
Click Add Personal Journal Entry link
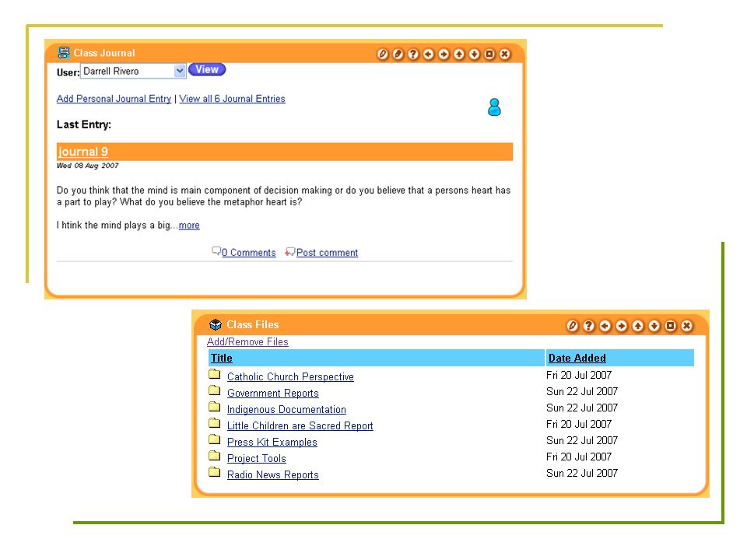[x=114, y=99]
